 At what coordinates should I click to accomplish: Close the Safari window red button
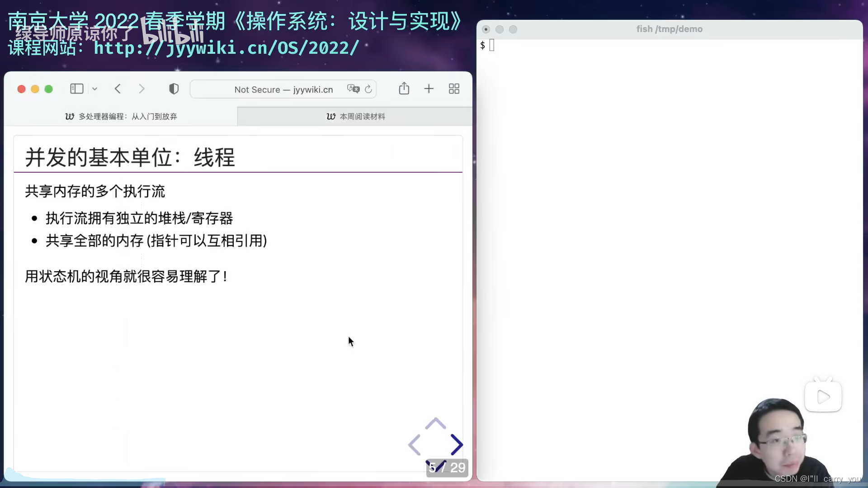click(x=21, y=89)
